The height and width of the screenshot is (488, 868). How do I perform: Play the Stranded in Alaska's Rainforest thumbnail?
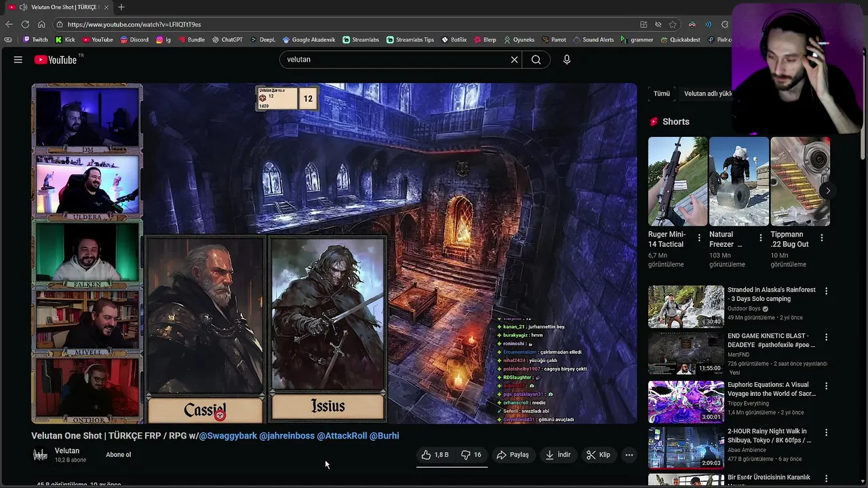[686, 306]
